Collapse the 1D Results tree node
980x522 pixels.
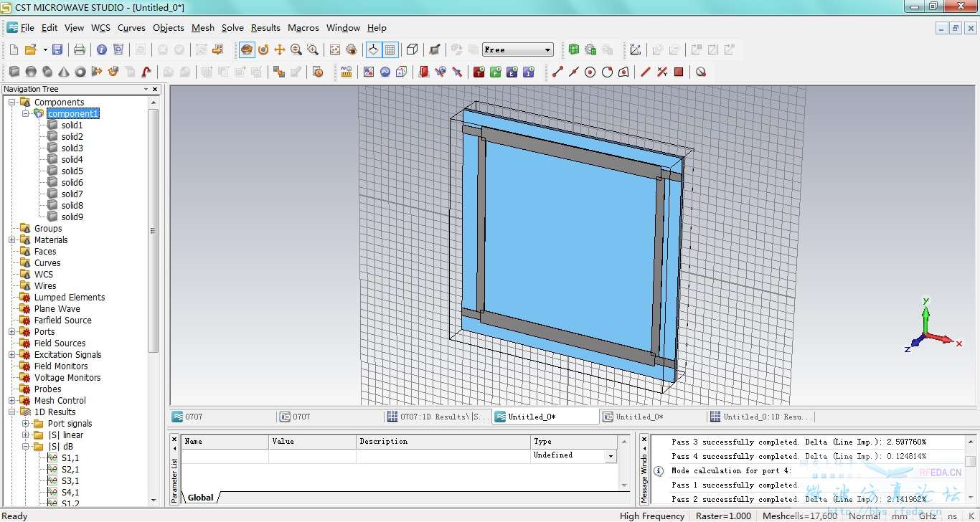click(x=12, y=412)
